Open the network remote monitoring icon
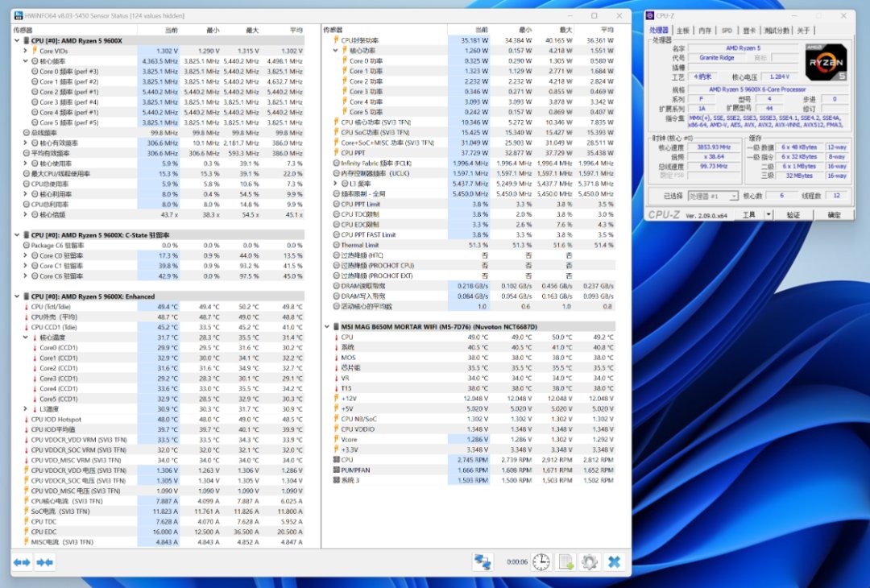Screen dimensions: 870x588 pyautogui.click(x=483, y=561)
